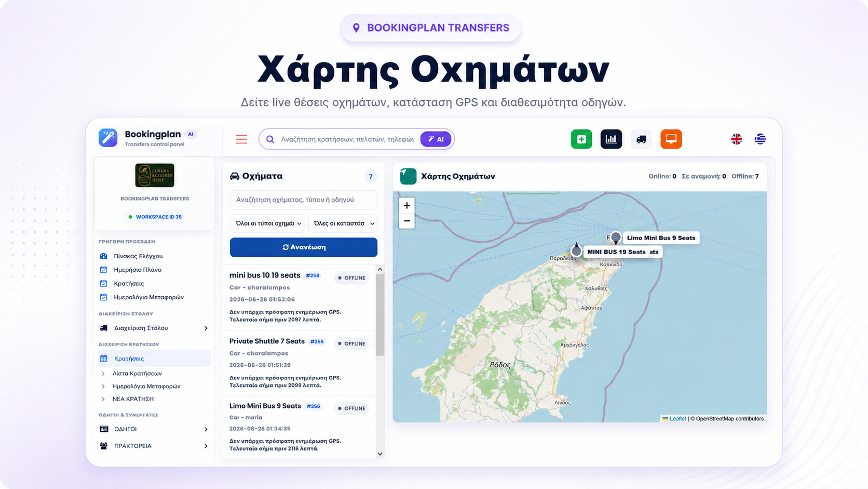868x489 pixels.
Task: Focus the vehicle search input field
Action: (303, 200)
